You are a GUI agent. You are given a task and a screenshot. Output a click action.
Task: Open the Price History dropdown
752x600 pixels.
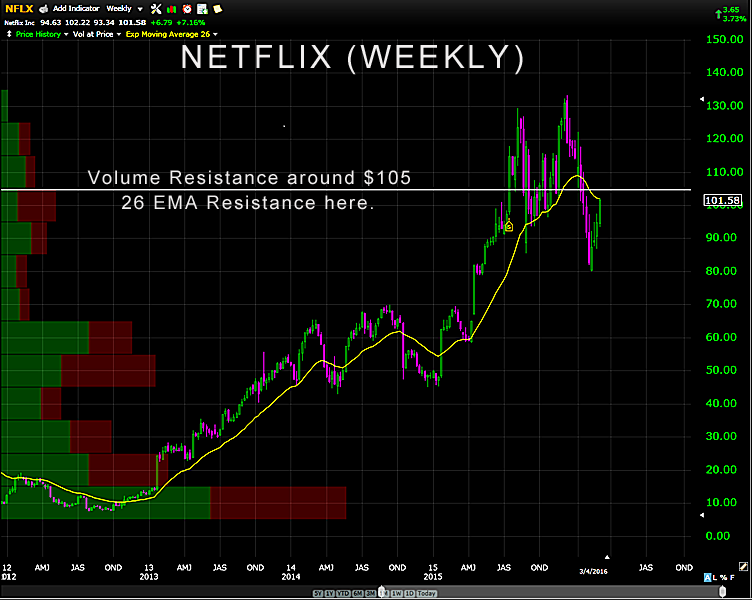(40, 33)
